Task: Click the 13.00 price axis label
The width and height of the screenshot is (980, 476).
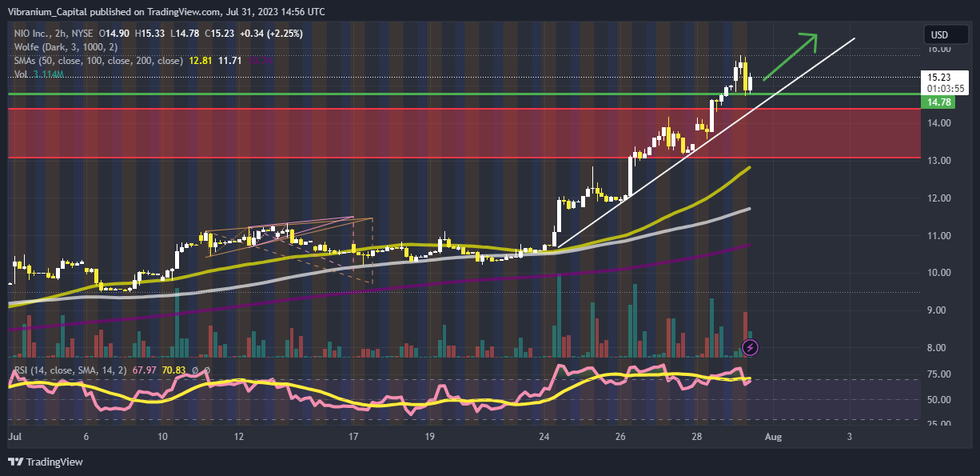Action: [x=939, y=160]
